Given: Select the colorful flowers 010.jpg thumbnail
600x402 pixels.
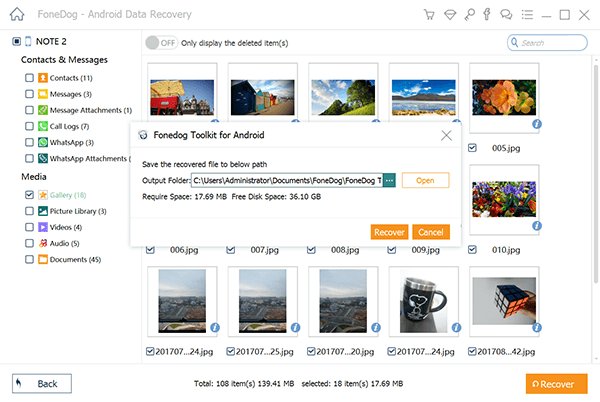Looking at the screenshot, I should click(x=504, y=200).
